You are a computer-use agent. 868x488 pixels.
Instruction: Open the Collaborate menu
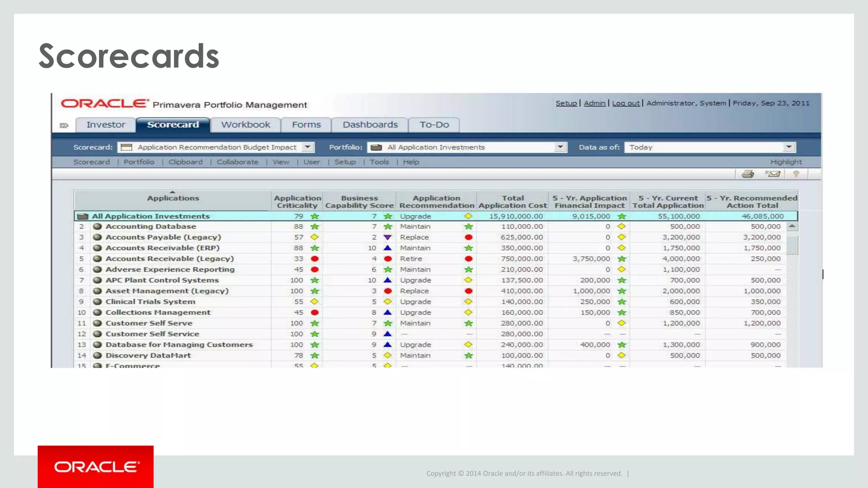[237, 162]
